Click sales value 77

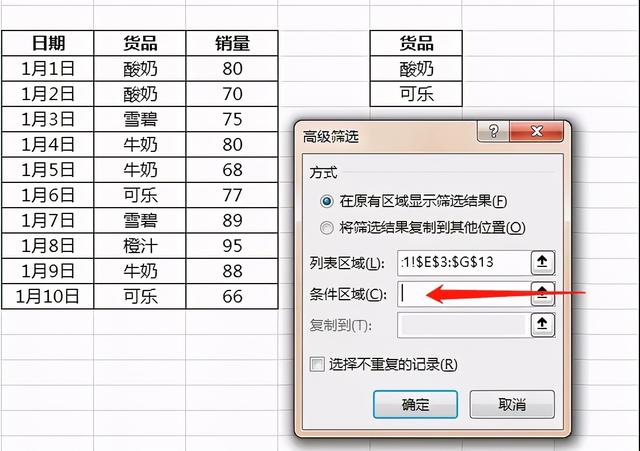pyautogui.click(x=232, y=195)
